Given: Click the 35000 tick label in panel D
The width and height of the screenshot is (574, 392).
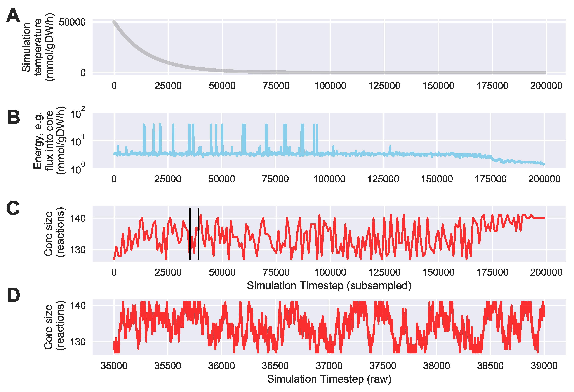Looking at the screenshot, I should click(114, 366).
